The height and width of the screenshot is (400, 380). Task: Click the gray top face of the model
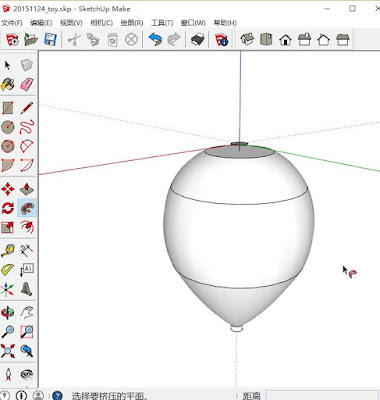(x=239, y=152)
